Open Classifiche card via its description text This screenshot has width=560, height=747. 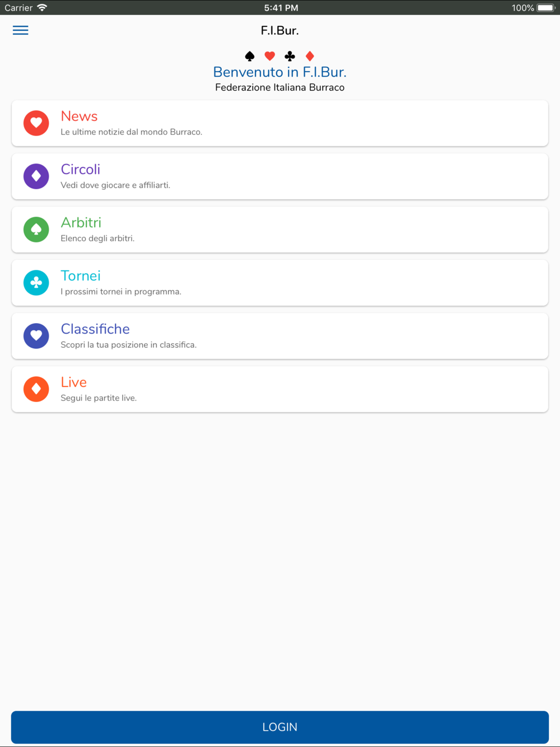pyautogui.click(x=129, y=345)
